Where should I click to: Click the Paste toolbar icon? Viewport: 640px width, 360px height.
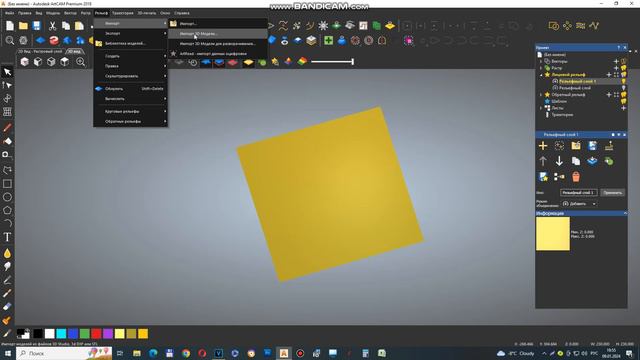79,26
